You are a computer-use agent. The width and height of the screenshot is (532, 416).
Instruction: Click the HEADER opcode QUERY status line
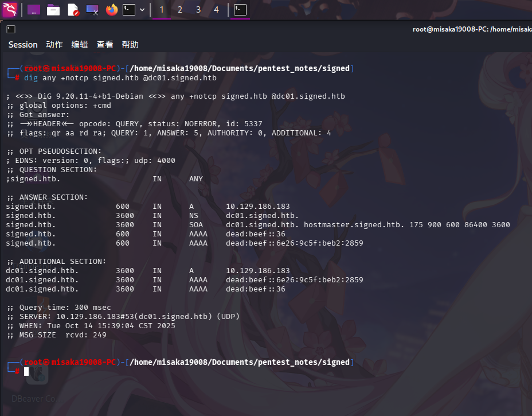click(134, 124)
